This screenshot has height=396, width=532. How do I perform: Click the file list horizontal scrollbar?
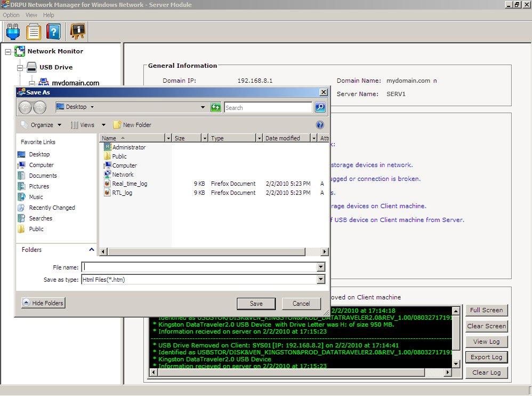[206, 252]
